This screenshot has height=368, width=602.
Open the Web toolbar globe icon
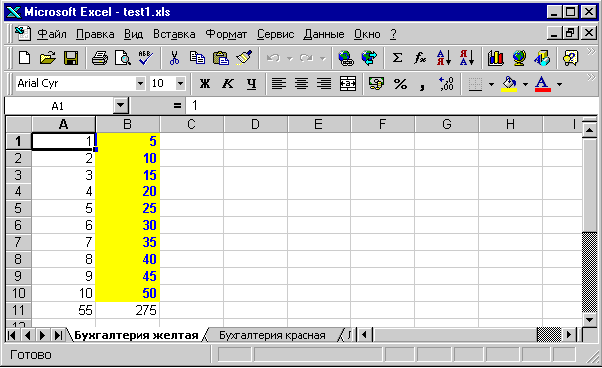[369, 58]
